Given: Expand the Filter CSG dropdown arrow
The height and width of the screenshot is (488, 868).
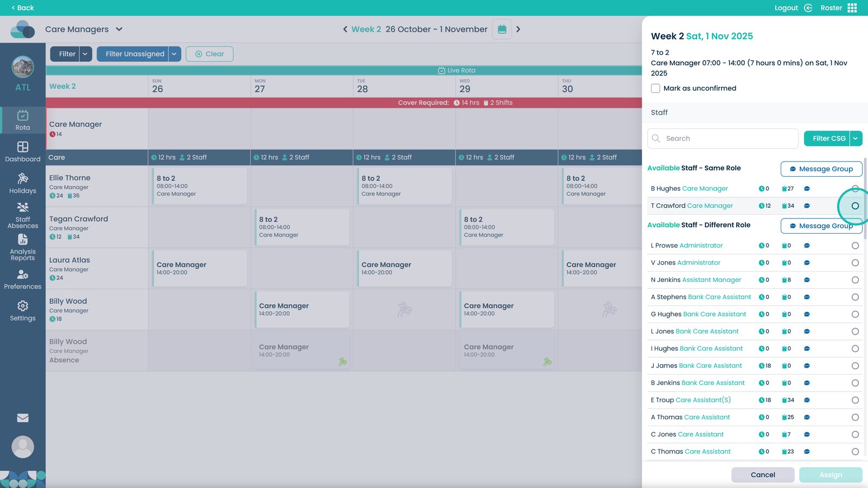Looking at the screenshot, I should (x=856, y=138).
